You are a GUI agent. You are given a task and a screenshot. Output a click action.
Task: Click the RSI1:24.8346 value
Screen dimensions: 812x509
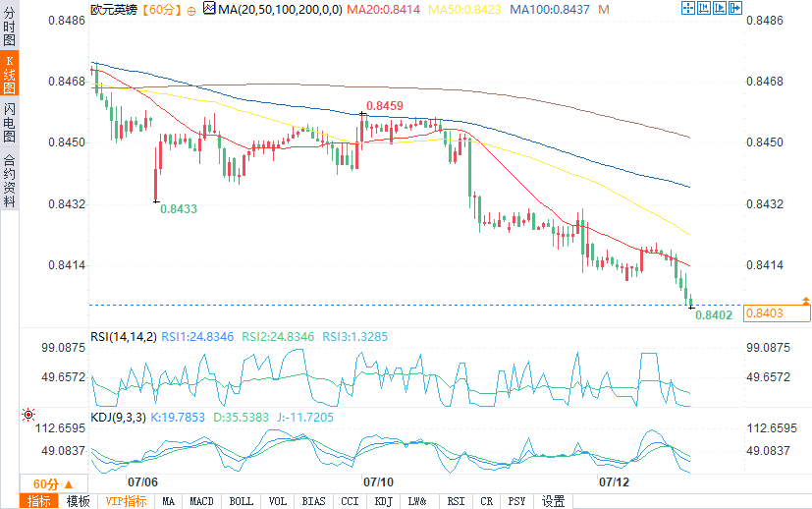[197, 337]
